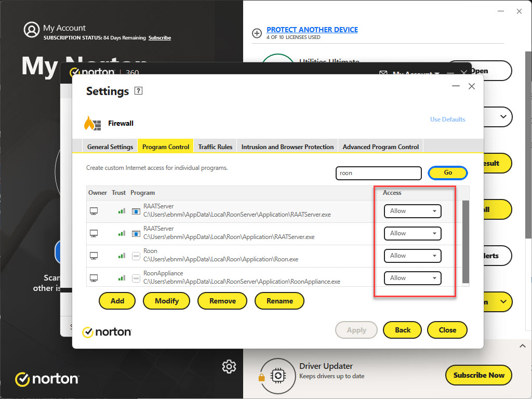Click the Trust column header
The height and width of the screenshot is (399, 532).
click(x=119, y=193)
